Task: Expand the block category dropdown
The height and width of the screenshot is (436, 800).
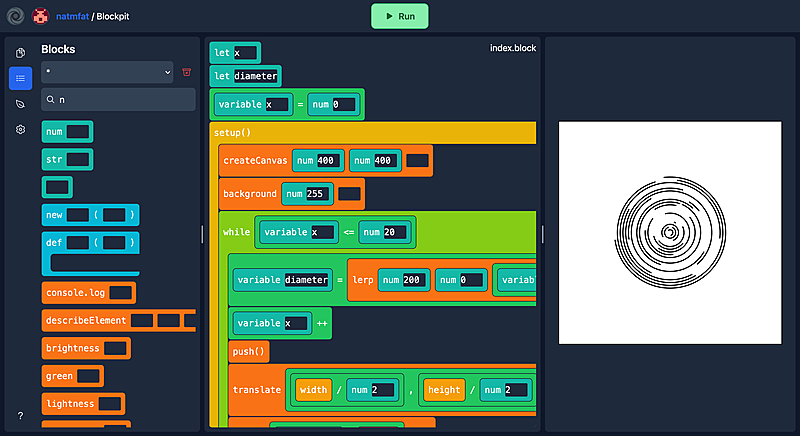Action: pos(108,72)
